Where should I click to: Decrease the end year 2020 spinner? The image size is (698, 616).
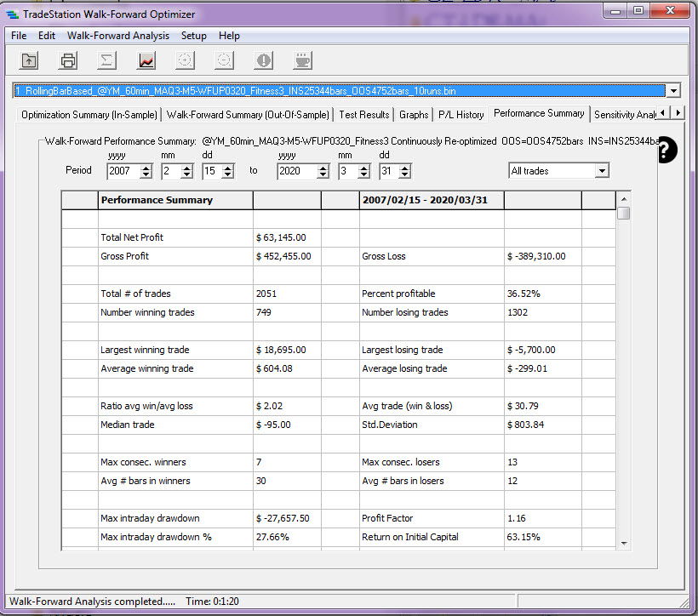323,174
